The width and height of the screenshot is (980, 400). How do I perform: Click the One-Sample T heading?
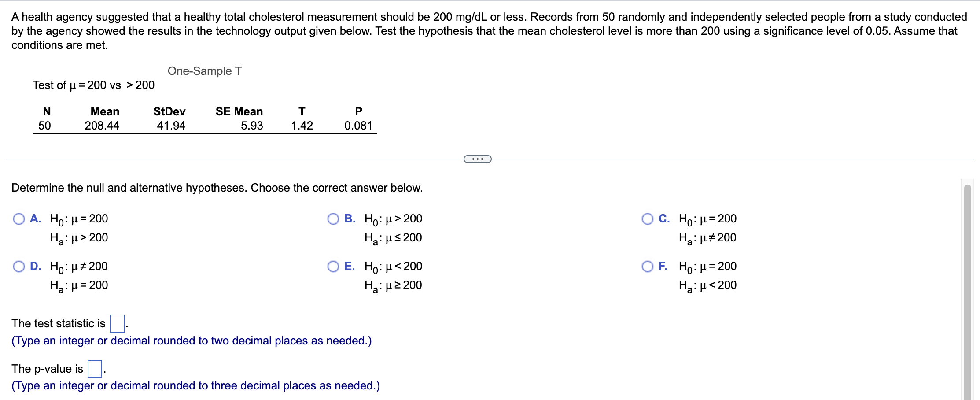coord(205,70)
